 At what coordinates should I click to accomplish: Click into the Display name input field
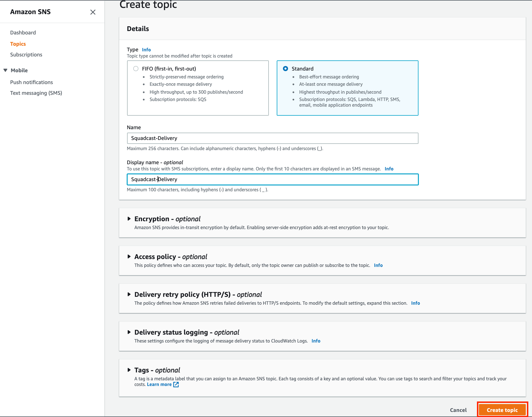(272, 179)
